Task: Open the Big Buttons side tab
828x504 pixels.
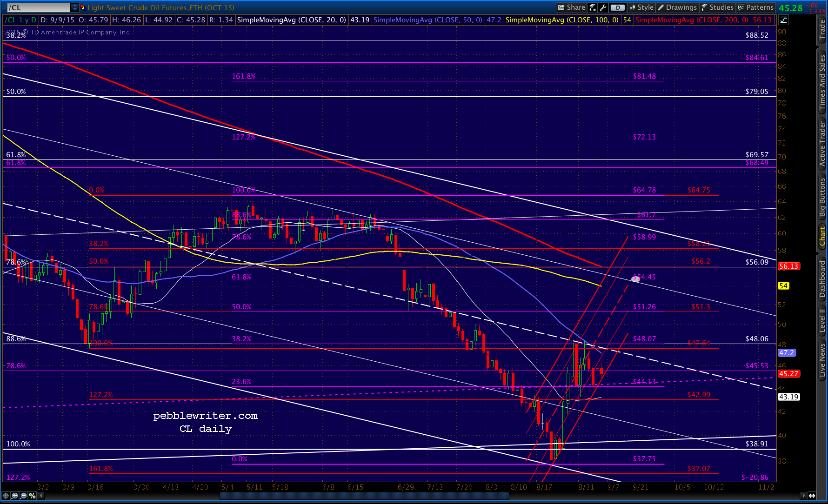Action: click(x=822, y=198)
